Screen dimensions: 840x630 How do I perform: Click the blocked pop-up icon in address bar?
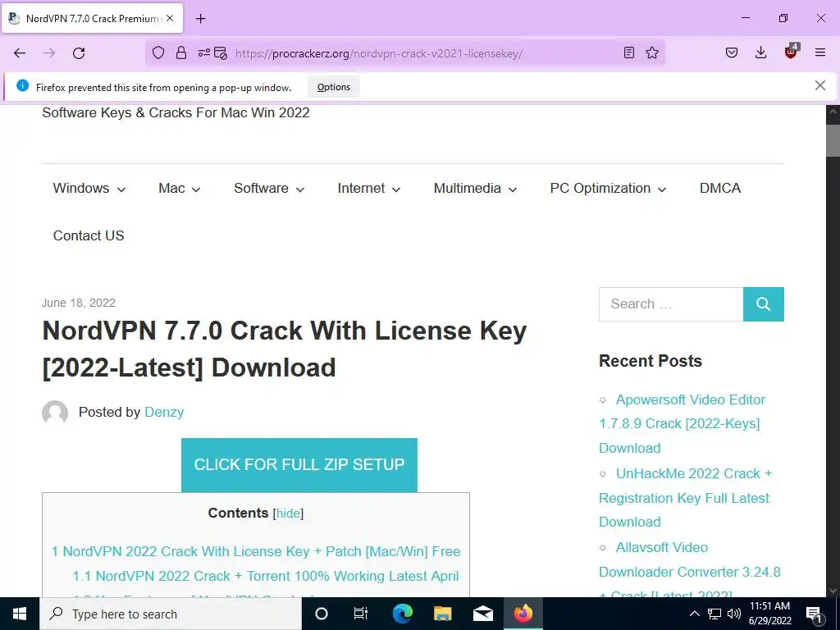[221, 52]
